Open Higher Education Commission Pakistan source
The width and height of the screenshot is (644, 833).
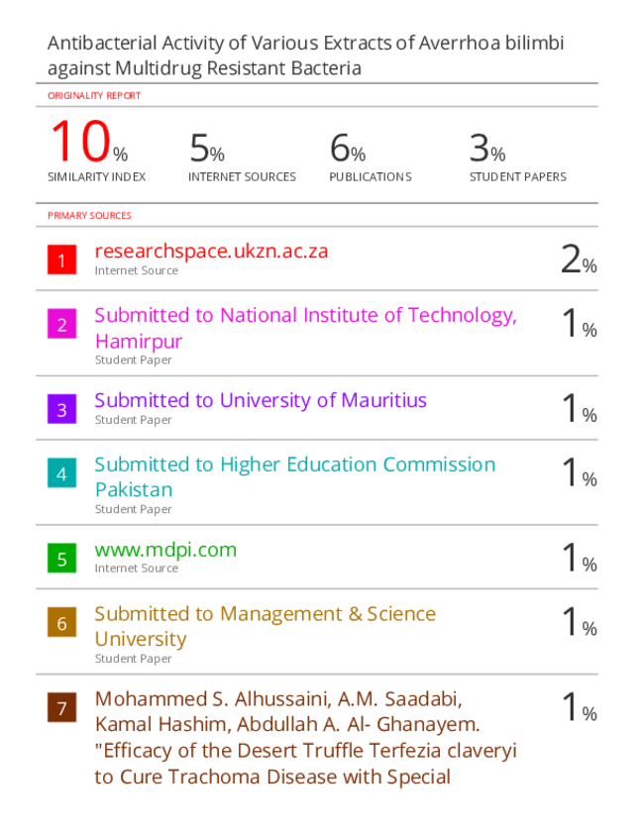click(295, 476)
